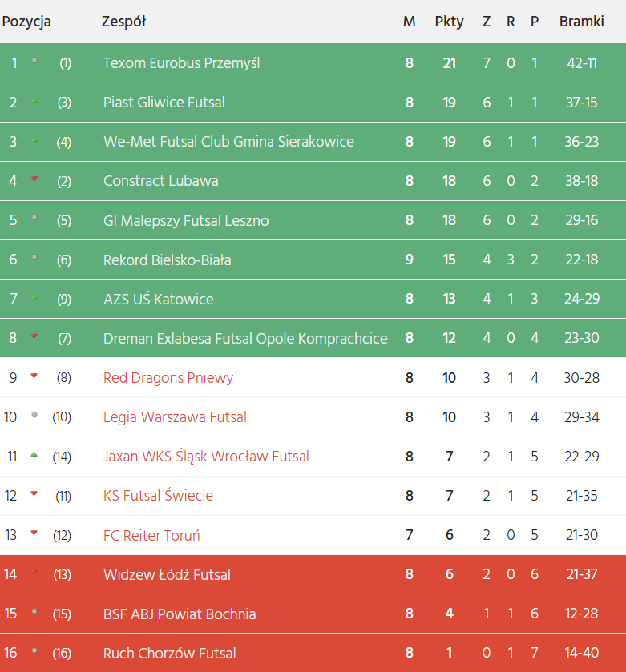626x672 pixels.
Task: Open the Texom Eurobus Przemyśl team page
Action: point(181,62)
